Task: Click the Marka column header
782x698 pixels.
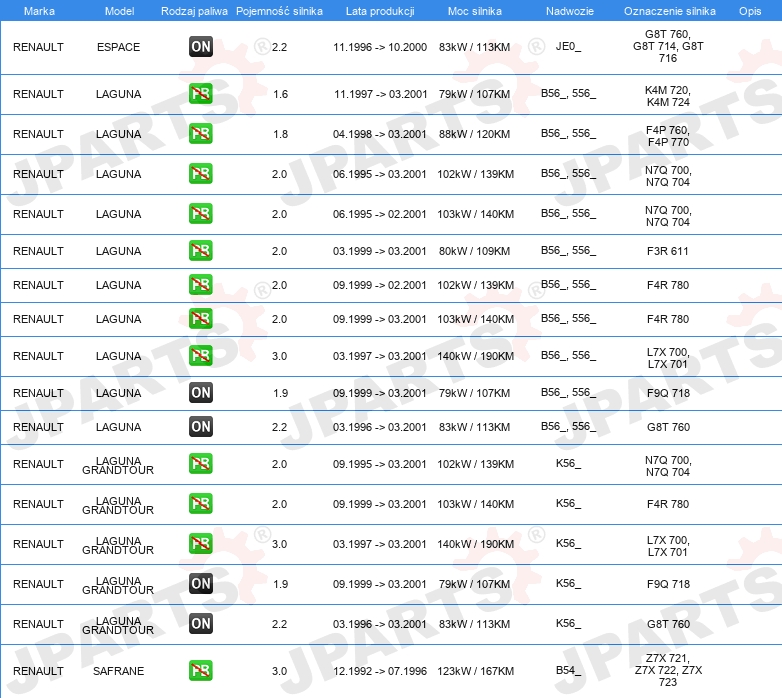Action: coord(39,11)
